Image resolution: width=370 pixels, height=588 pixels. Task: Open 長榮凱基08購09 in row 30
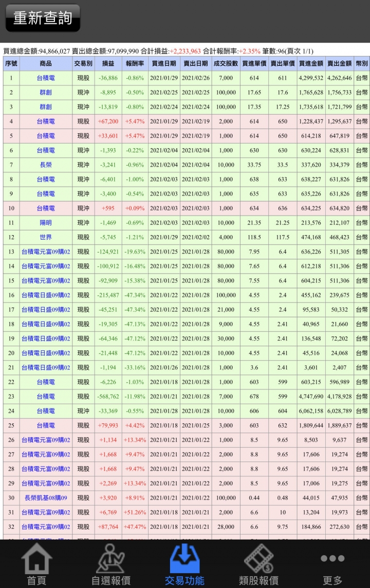(x=46, y=498)
